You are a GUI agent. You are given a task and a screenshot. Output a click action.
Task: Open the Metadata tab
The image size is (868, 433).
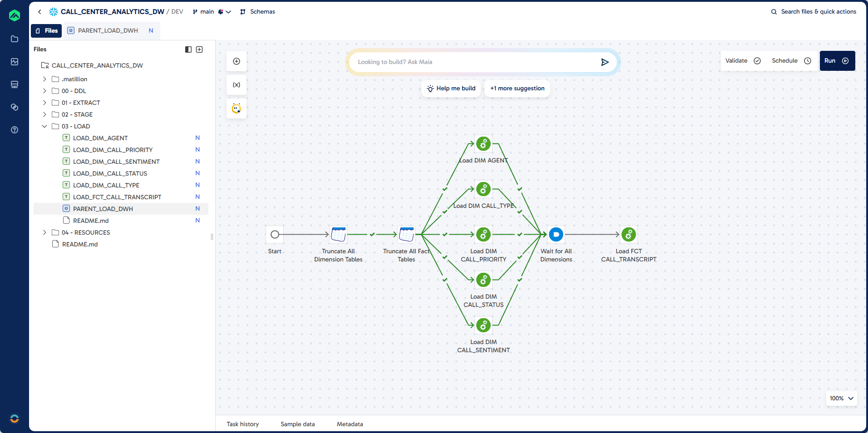(350, 424)
